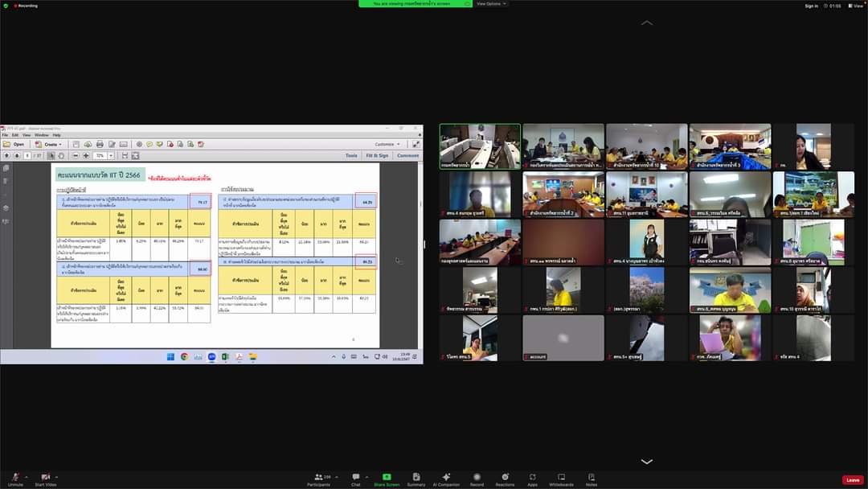Open the Edit menu in Acrobat

pos(15,135)
